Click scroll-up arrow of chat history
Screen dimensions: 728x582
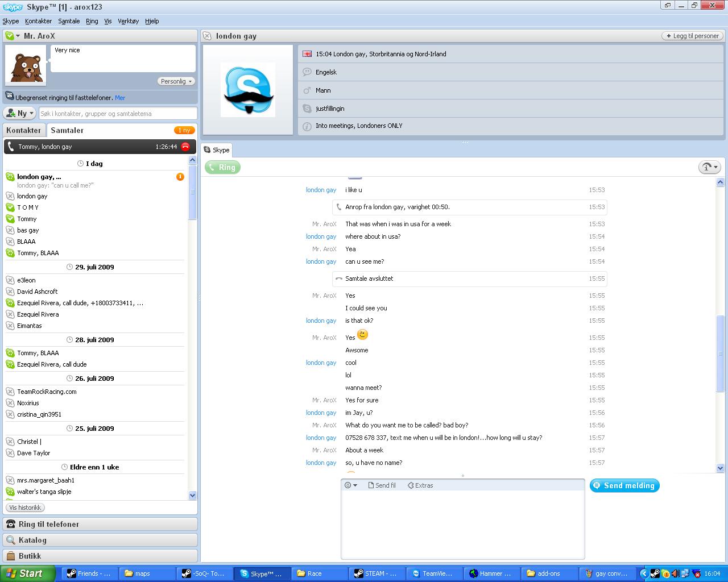tap(720, 182)
